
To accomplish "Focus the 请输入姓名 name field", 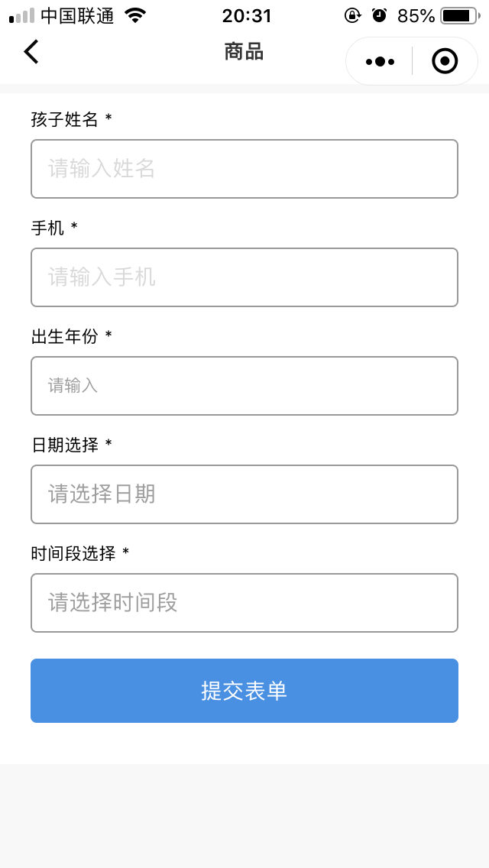I will [x=244, y=169].
